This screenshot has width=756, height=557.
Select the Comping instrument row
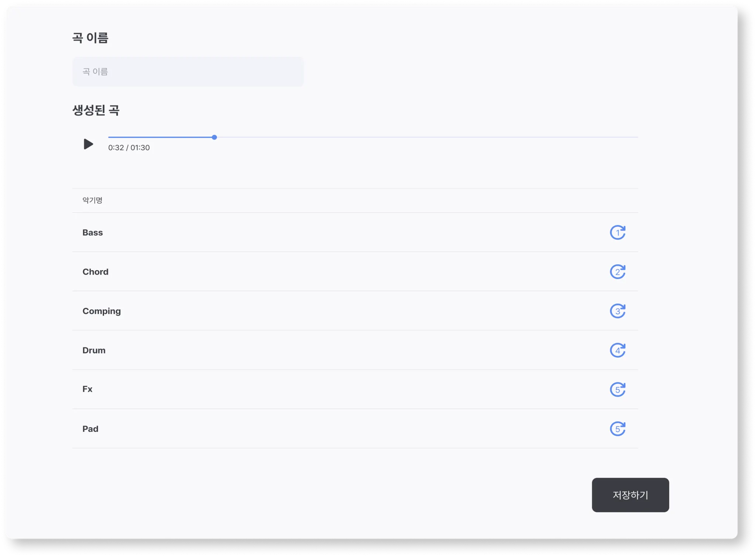102,311
